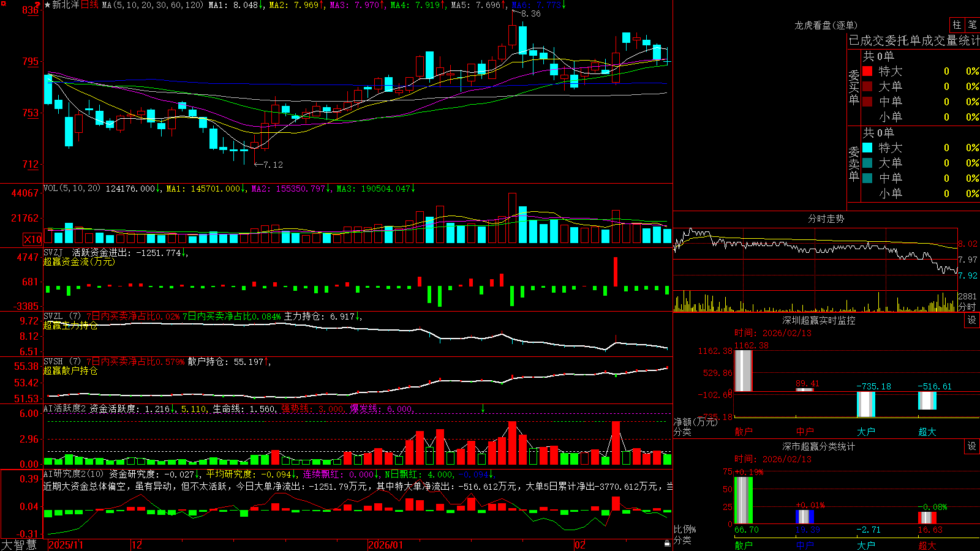Image resolution: width=980 pixels, height=551 pixels.
Task: Click the 7.92 price on 分时走势 chart
Action: pos(968,275)
